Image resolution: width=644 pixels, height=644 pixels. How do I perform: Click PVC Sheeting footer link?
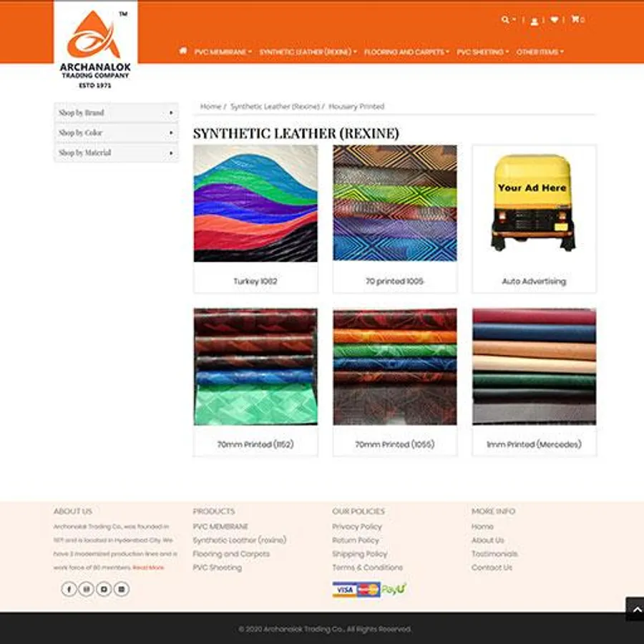coord(218,567)
